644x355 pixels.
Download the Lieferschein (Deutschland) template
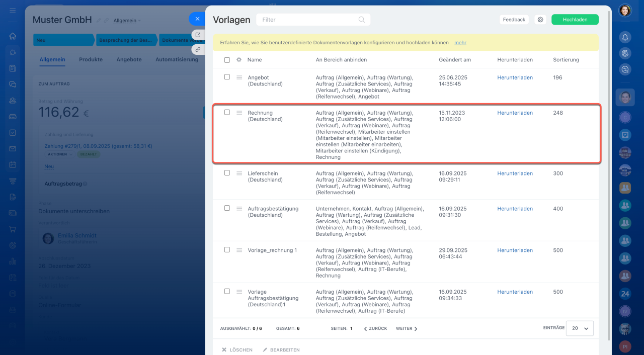515,173
